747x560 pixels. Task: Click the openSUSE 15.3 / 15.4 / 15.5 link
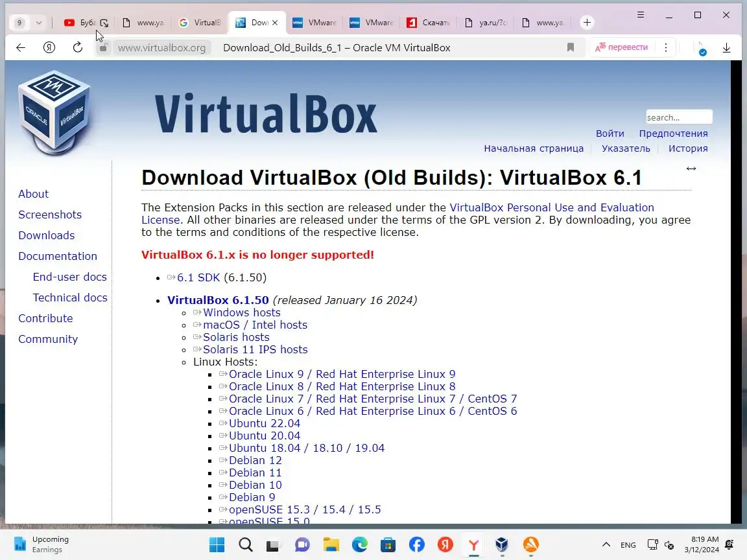click(x=305, y=509)
